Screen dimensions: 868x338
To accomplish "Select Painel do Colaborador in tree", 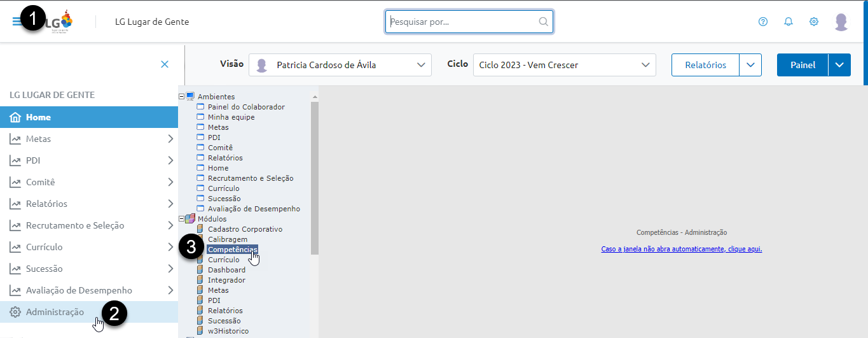I will pyautogui.click(x=246, y=107).
